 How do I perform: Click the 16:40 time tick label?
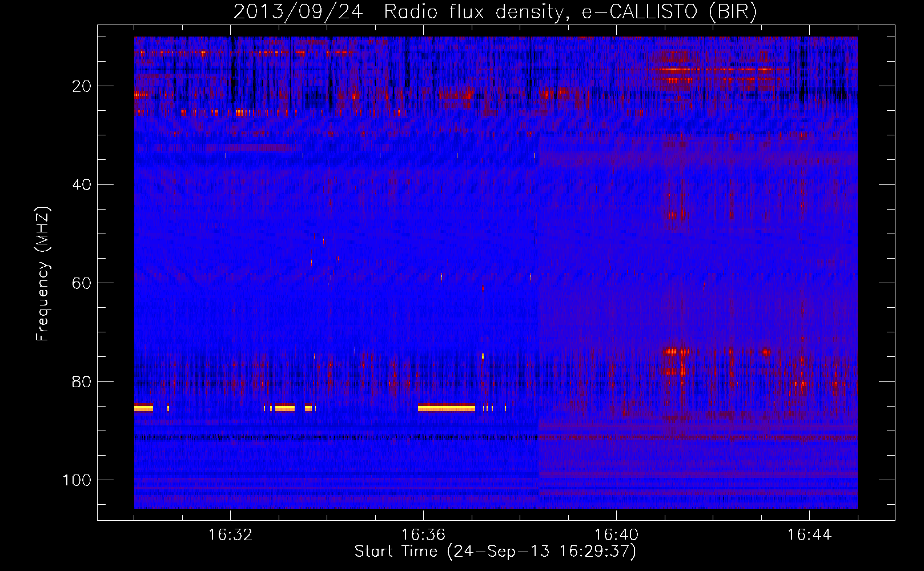pos(616,535)
